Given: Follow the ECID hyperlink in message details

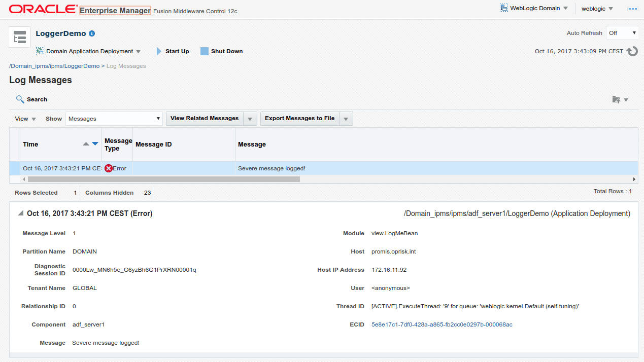Looking at the screenshot, I should [x=441, y=324].
